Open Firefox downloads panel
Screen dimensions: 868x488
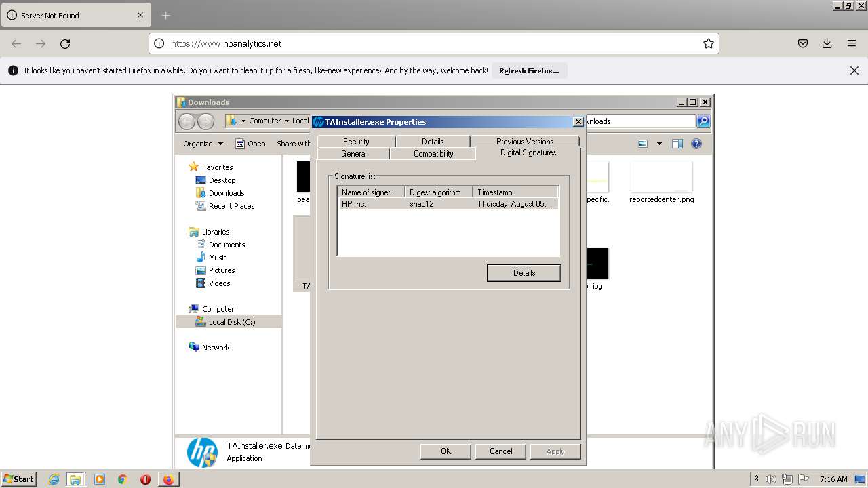(827, 43)
